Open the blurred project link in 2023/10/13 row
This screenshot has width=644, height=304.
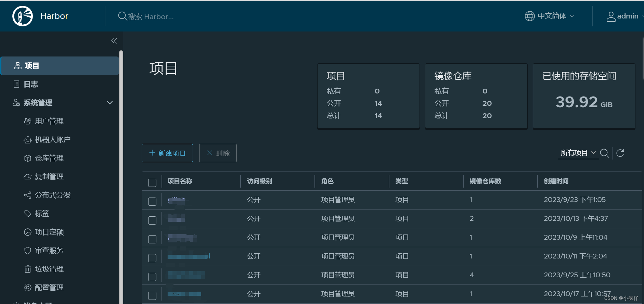coord(177,218)
